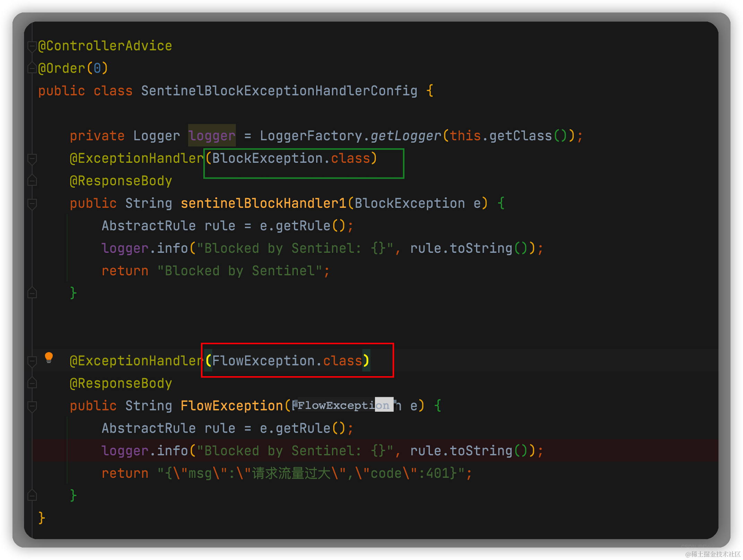Collapse fold marker beside @ControllerAdvice

[32, 46]
